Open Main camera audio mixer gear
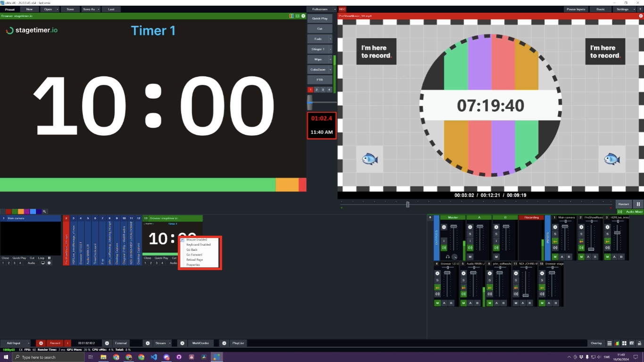The width and height of the screenshot is (644, 362). pyautogui.click(x=555, y=227)
